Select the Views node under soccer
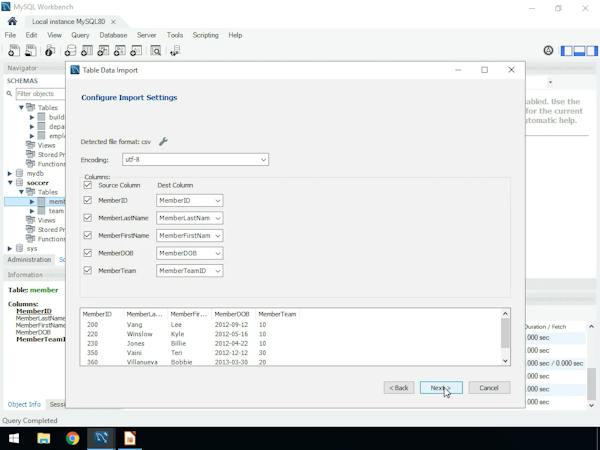This screenshot has height=450, width=600. point(46,220)
